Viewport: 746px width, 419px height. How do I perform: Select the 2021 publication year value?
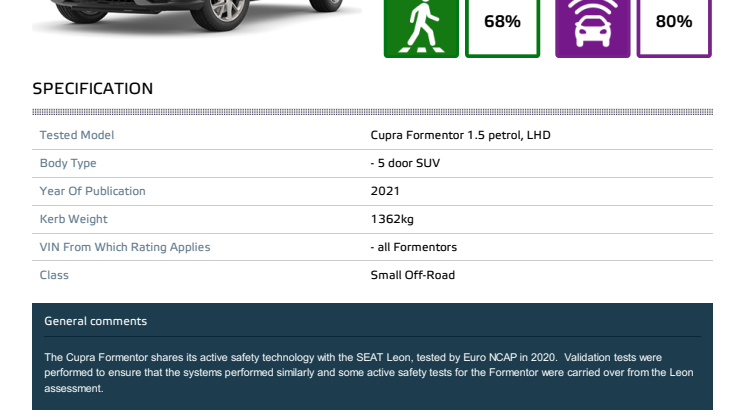click(385, 191)
